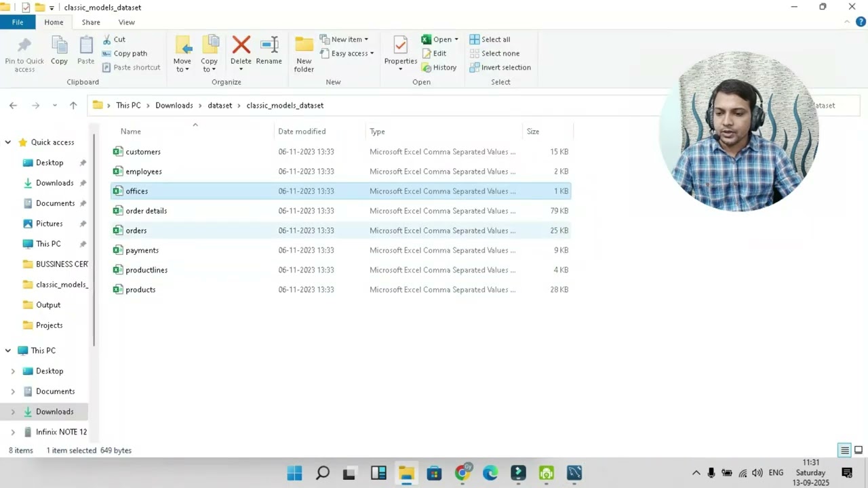The width and height of the screenshot is (868, 488).
Task: Collapse the Quick access tree node
Action: pos(8,142)
